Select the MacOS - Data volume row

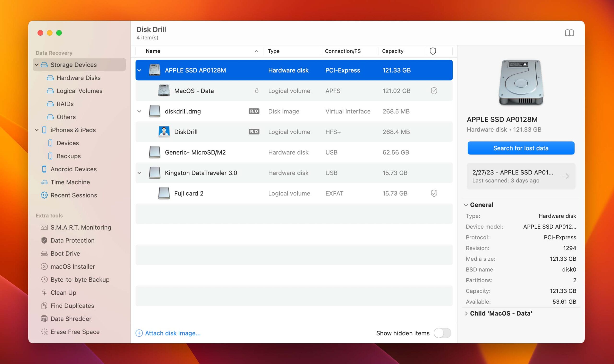294,91
